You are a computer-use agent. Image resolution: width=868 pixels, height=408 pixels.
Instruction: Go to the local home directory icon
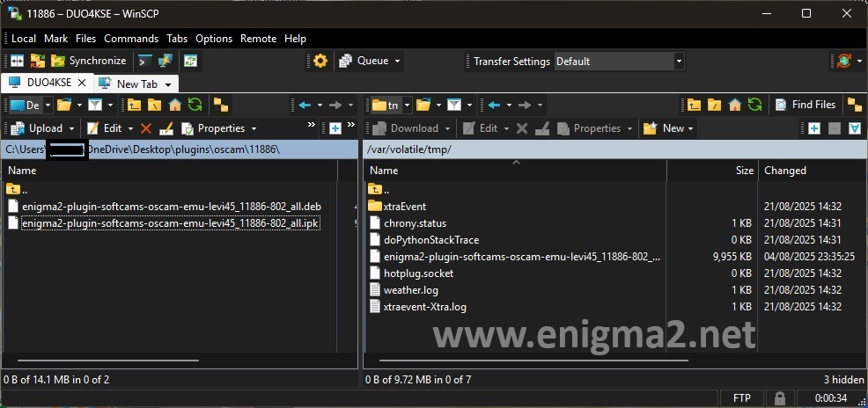pos(175,105)
